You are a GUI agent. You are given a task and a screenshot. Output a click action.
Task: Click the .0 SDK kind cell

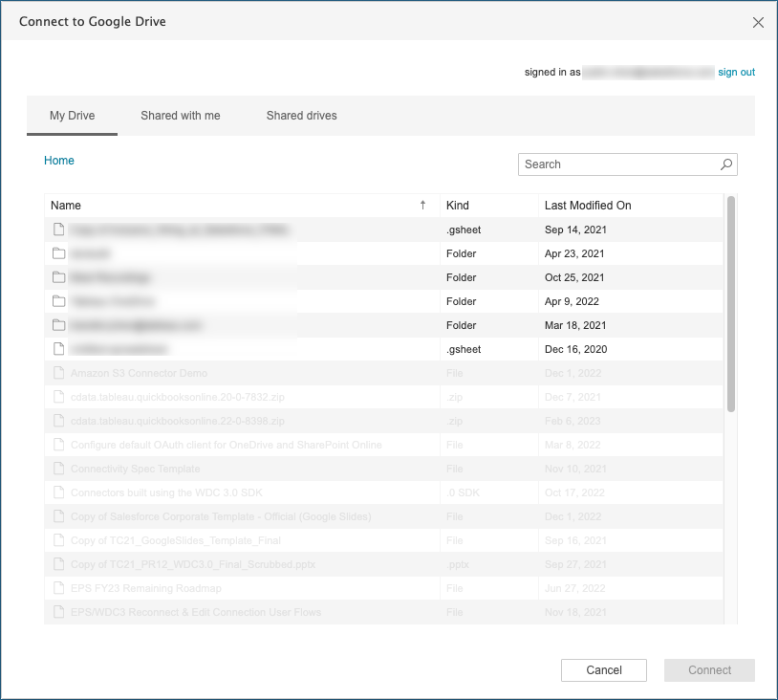point(463,492)
